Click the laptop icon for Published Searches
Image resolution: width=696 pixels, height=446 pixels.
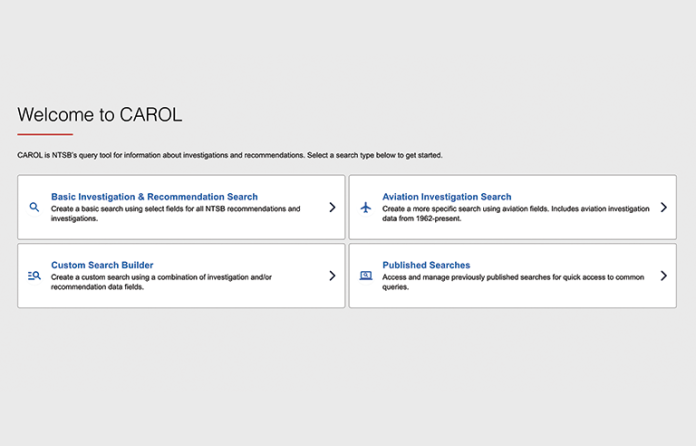coord(366,276)
